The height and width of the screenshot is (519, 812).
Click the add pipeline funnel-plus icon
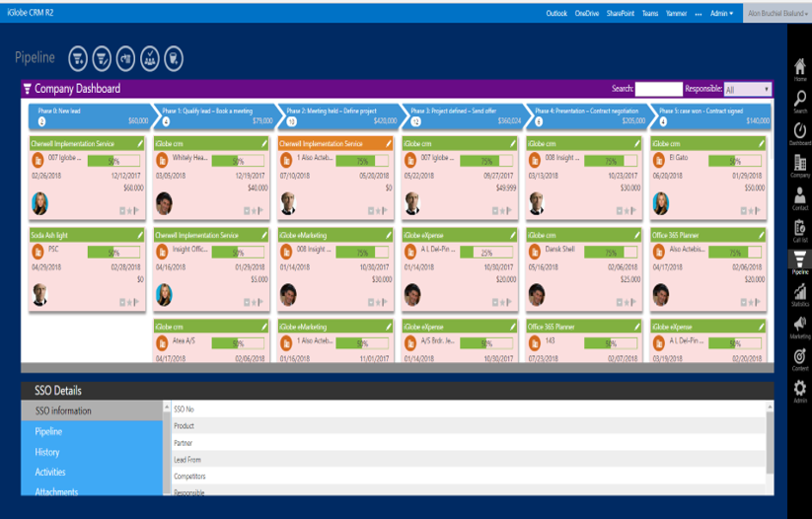78,58
